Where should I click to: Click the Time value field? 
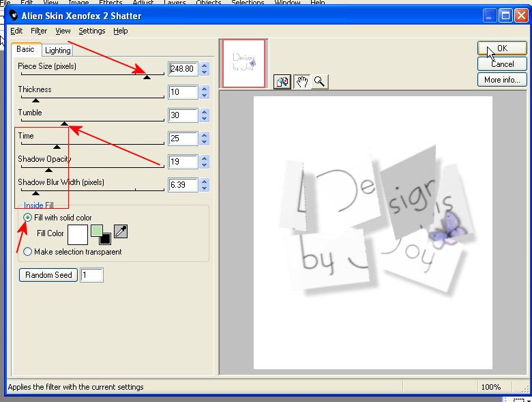coord(183,139)
